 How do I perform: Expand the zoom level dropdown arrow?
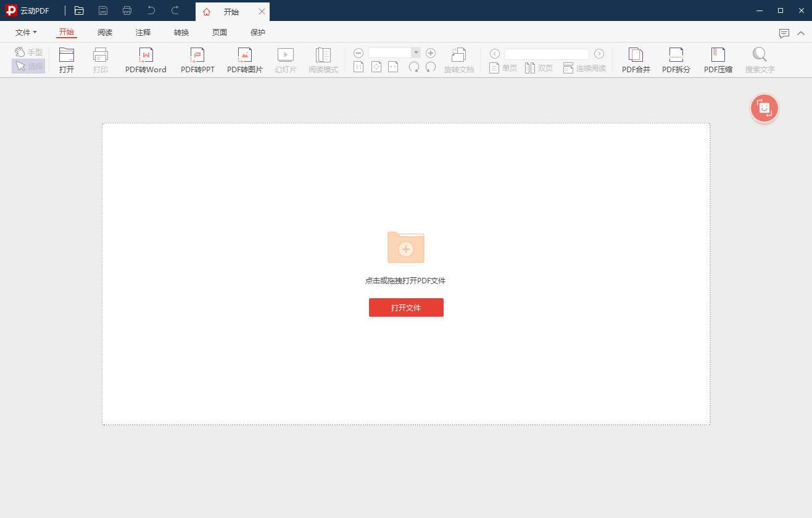pos(416,52)
